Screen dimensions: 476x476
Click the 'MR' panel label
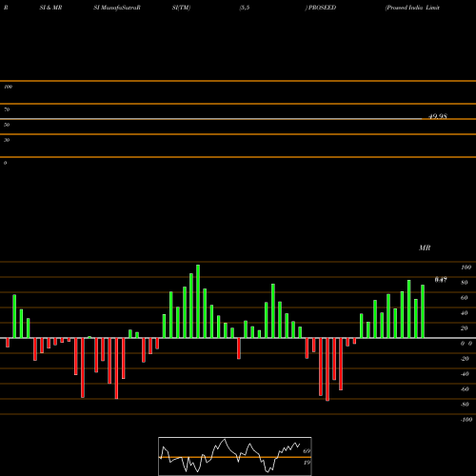coord(425,248)
